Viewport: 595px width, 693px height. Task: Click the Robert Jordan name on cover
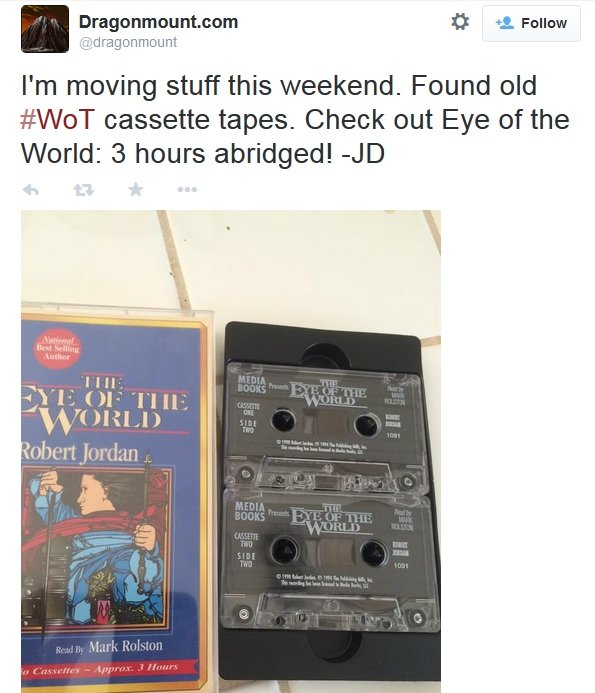point(80,452)
